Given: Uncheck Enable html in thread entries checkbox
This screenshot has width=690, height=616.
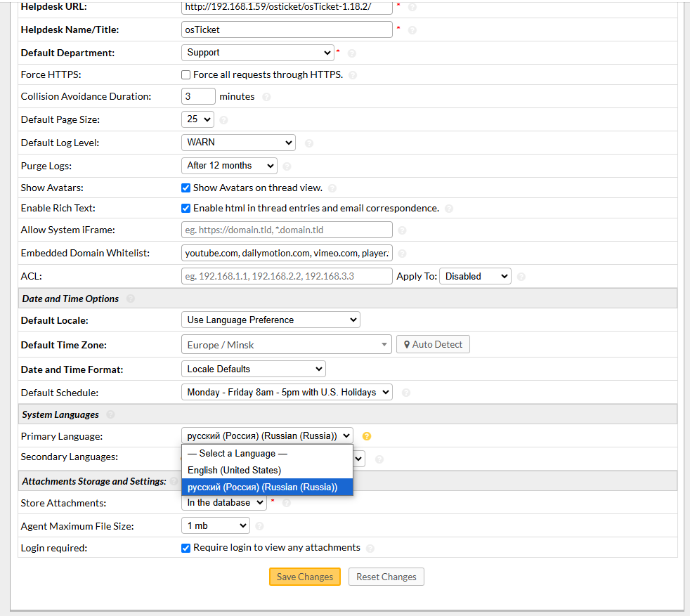Looking at the screenshot, I should pyautogui.click(x=185, y=209).
